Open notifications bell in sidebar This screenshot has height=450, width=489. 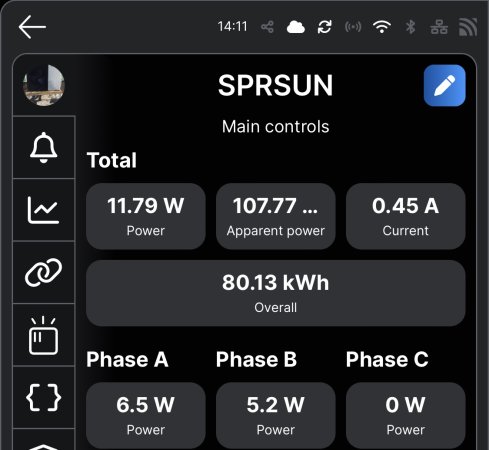(44, 147)
